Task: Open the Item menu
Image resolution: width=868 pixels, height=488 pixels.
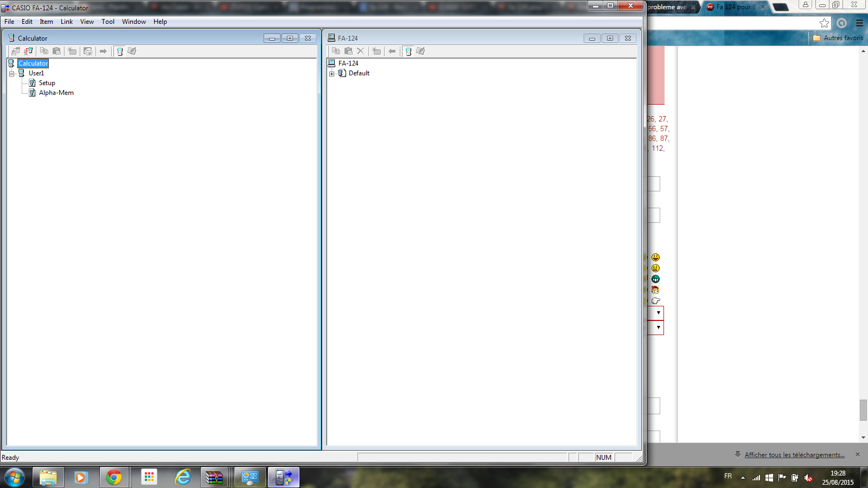Action: pyautogui.click(x=47, y=22)
